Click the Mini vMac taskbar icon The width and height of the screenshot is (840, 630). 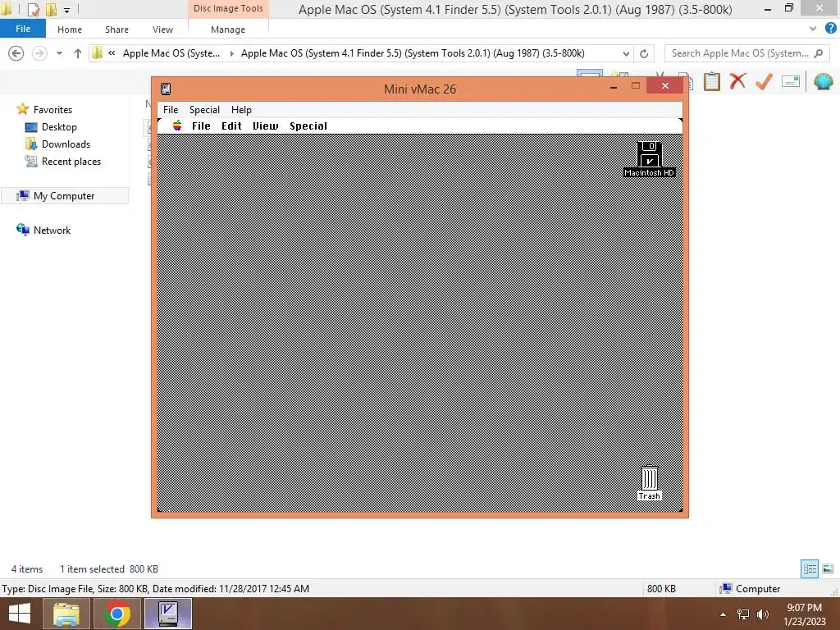(x=168, y=614)
